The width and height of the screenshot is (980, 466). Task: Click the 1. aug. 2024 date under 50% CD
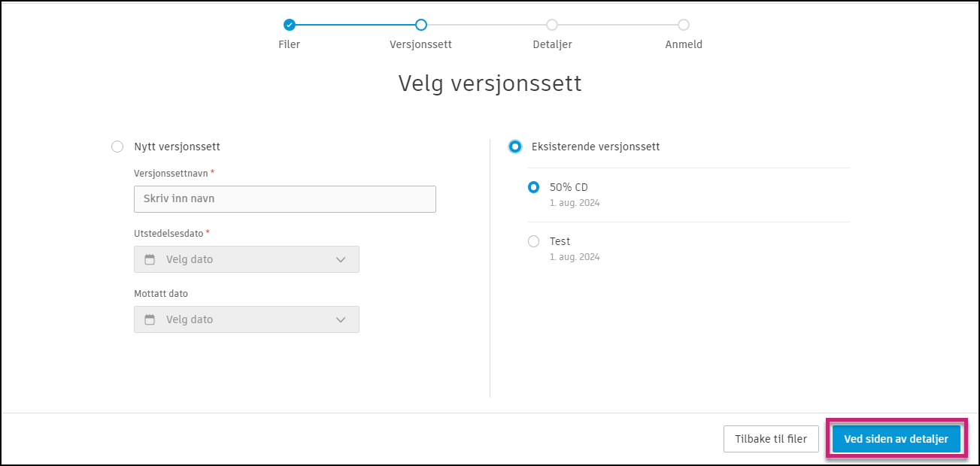point(575,202)
